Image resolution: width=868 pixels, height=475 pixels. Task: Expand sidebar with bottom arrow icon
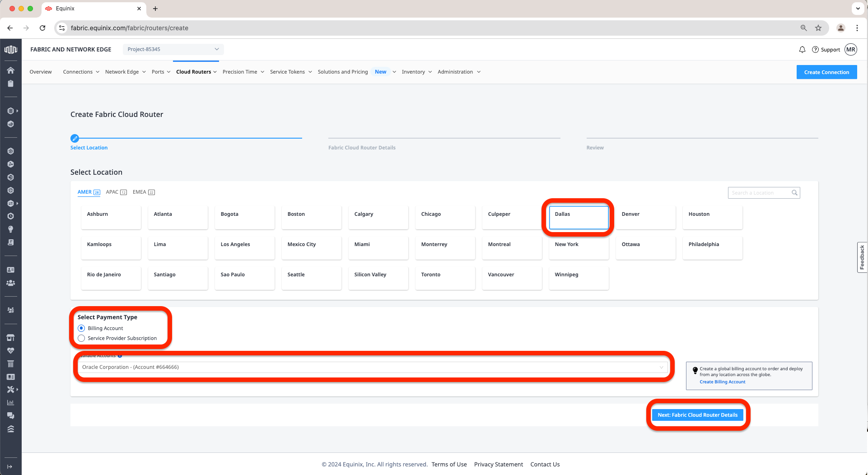pyautogui.click(x=10, y=466)
